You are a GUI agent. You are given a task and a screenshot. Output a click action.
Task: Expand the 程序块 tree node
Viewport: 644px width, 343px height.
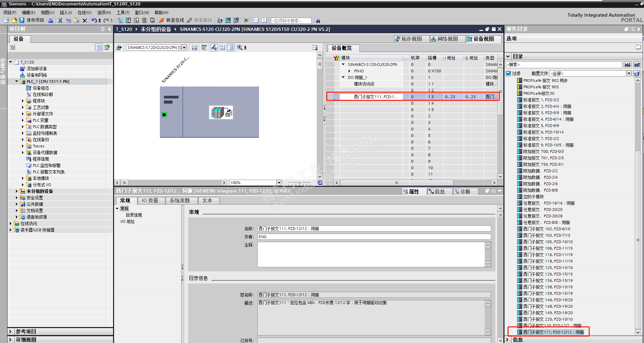point(23,101)
